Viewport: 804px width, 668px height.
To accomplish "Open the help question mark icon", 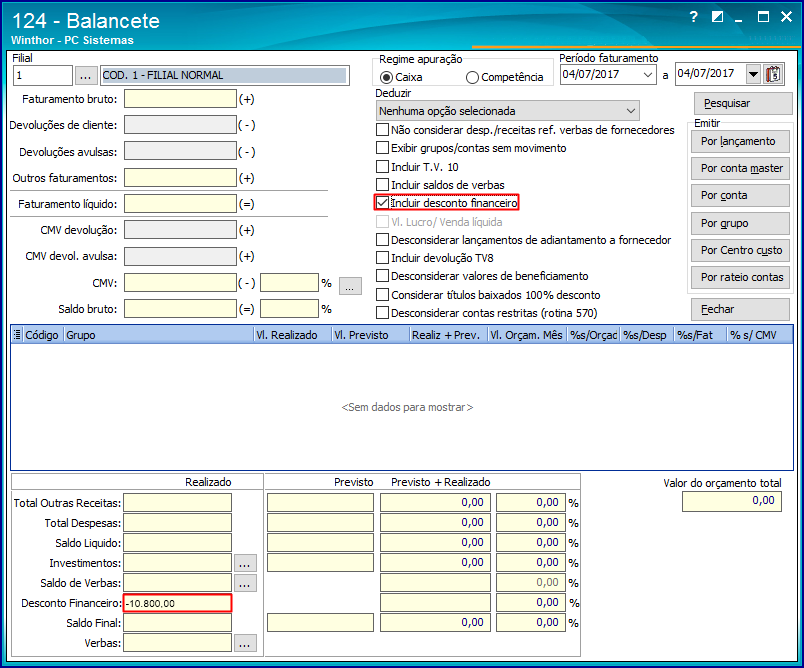I will [x=694, y=17].
